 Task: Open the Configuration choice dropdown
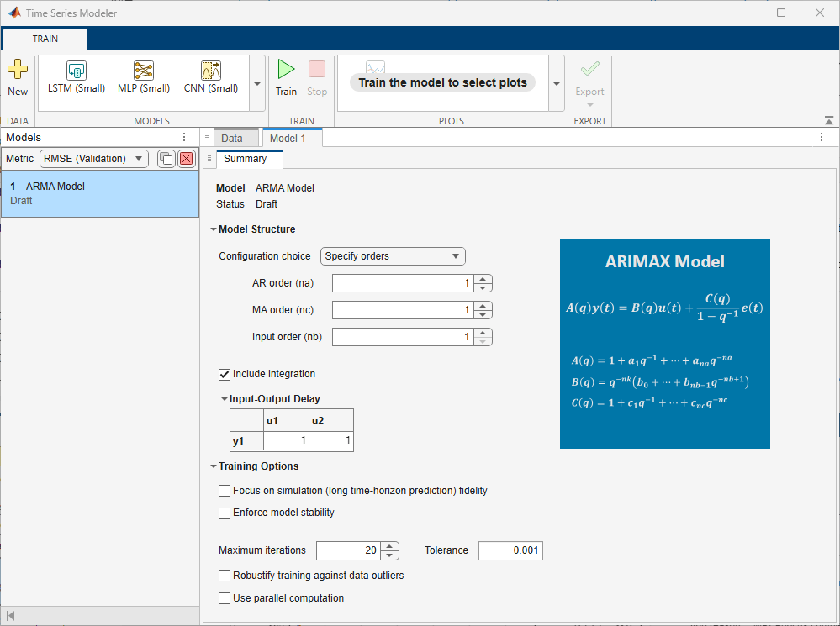(x=393, y=255)
